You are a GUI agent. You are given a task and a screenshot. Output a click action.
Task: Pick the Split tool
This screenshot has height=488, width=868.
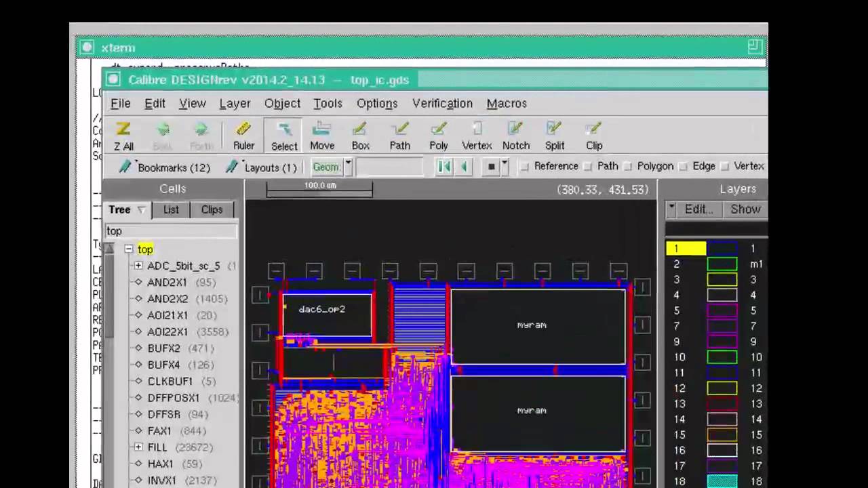pyautogui.click(x=555, y=136)
